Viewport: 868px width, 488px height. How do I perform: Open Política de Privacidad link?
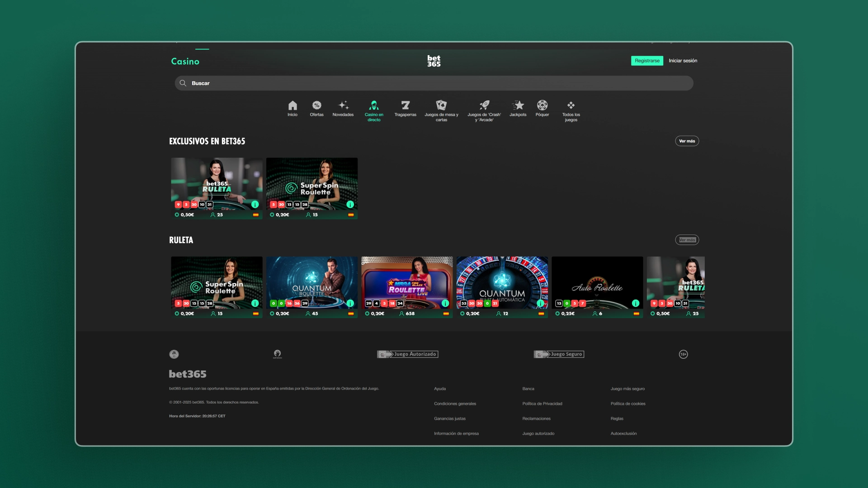(542, 404)
